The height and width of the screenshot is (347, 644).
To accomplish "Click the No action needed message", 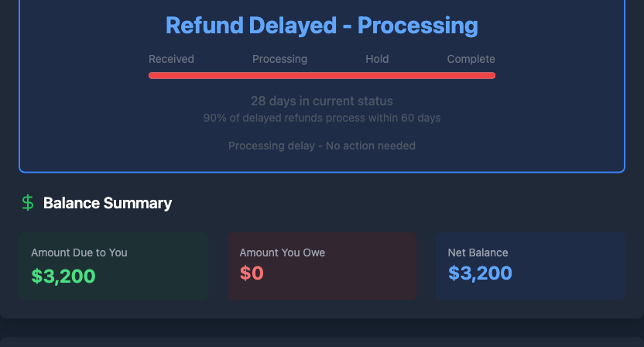I will pyautogui.click(x=322, y=146).
